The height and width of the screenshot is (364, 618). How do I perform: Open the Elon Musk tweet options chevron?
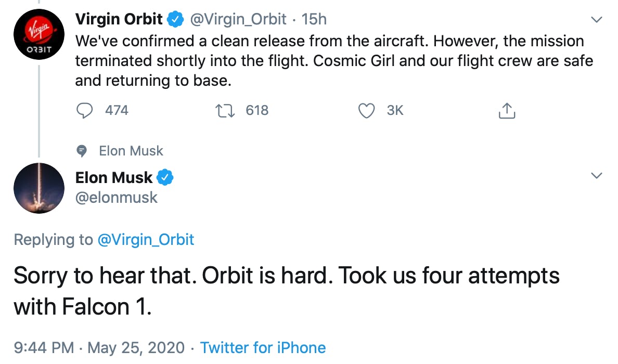(597, 176)
